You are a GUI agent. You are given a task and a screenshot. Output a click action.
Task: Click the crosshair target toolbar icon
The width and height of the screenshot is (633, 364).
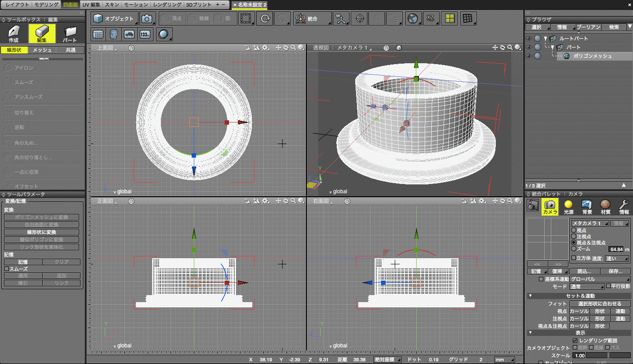360,18
